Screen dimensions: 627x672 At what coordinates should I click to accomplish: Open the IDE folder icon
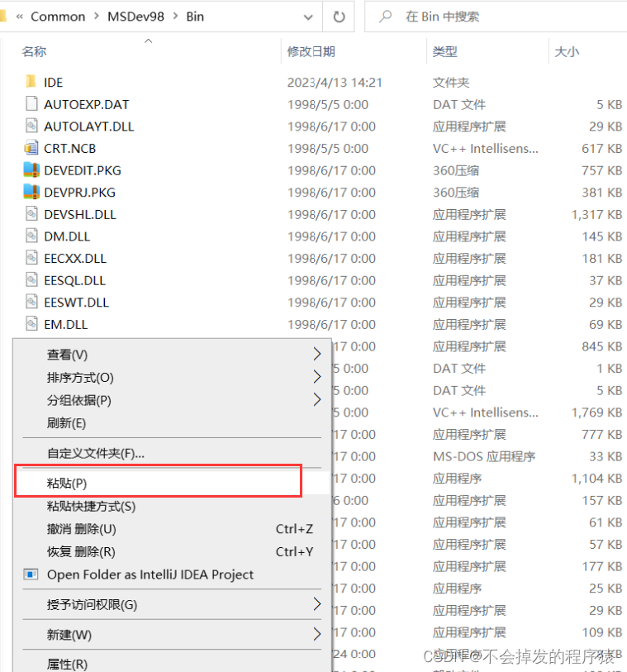click(31, 82)
